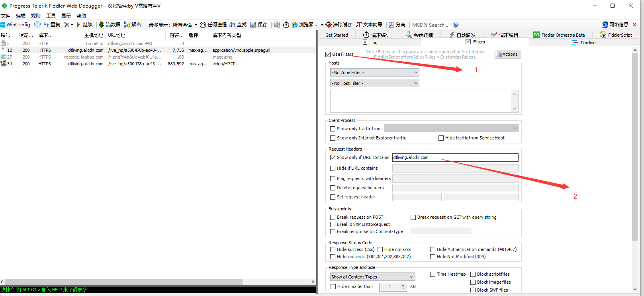This screenshot has height=296, width=644.
Task: Click the 浏览器 browser IE icon
Action: (295, 25)
